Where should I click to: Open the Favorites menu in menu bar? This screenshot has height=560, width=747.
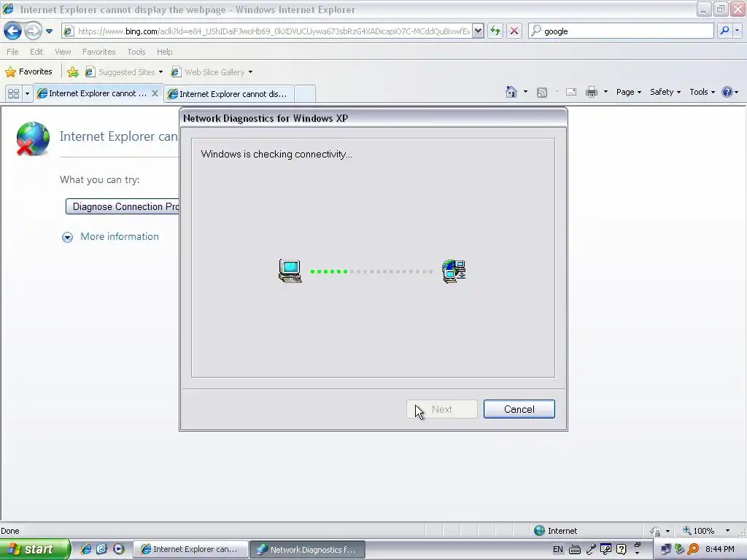[98, 52]
